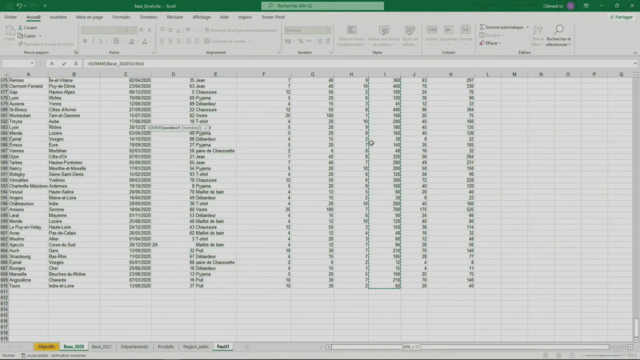Image resolution: width=640 pixels, height=360 pixels.
Task: Toggle Fusionner et centrer
Action: 225,41
